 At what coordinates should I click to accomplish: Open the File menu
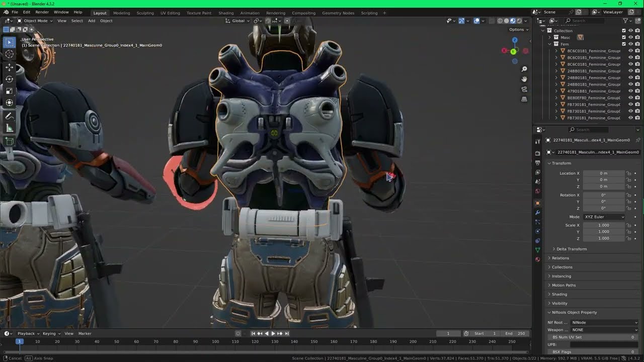(x=15, y=12)
